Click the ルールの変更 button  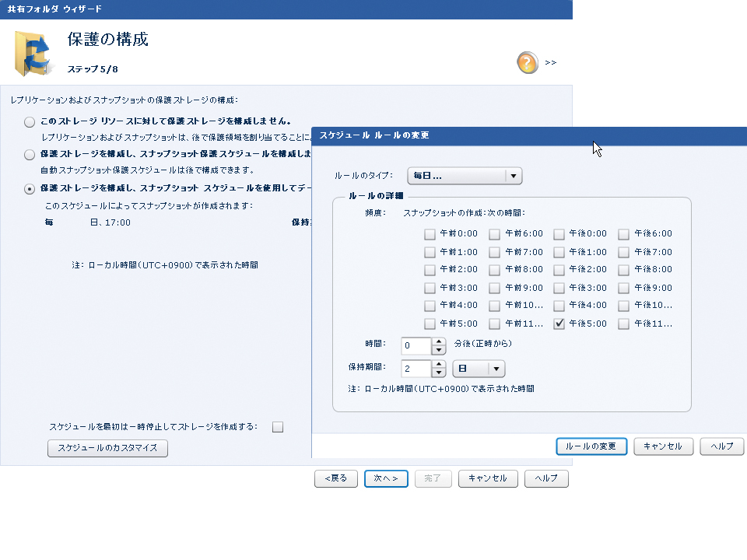[x=591, y=446]
